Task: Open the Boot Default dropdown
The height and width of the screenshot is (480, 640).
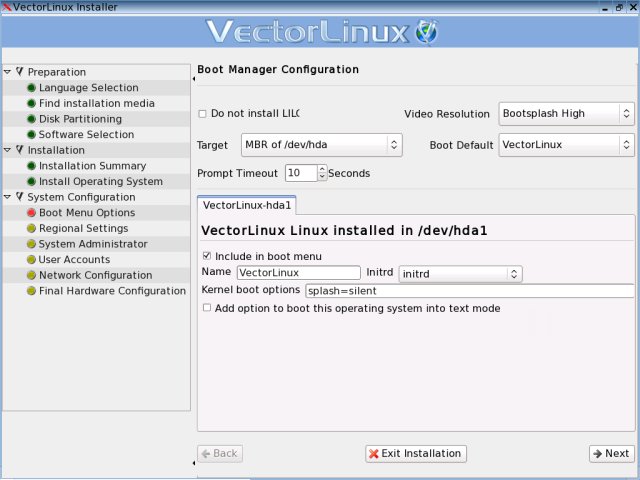Action: click(567, 145)
